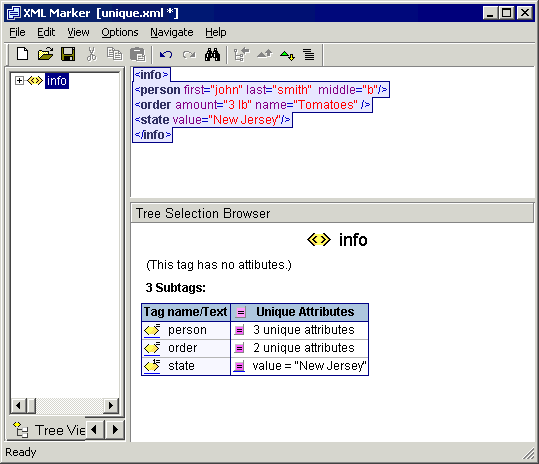The height and width of the screenshot is (464, 539).
Task: Click the green arrow move-down icon
Action: 287,55
